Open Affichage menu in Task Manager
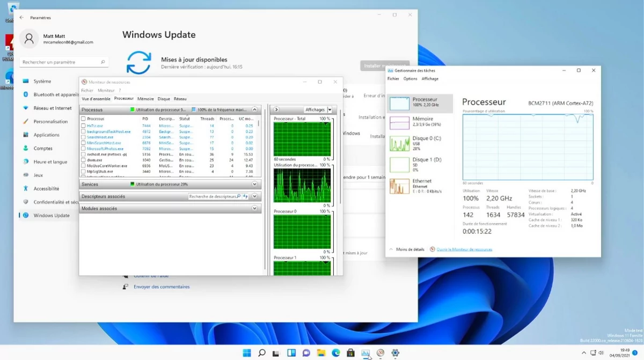 (x=430, y=79)
